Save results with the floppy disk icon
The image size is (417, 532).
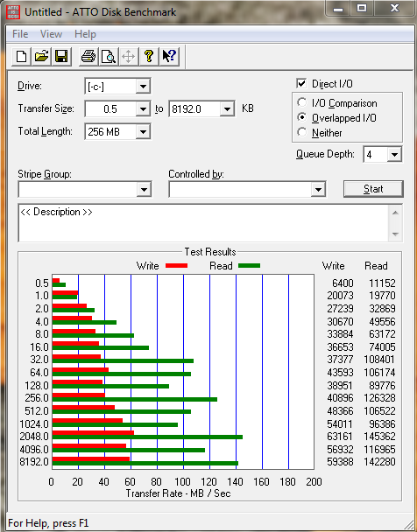(61, 56)
